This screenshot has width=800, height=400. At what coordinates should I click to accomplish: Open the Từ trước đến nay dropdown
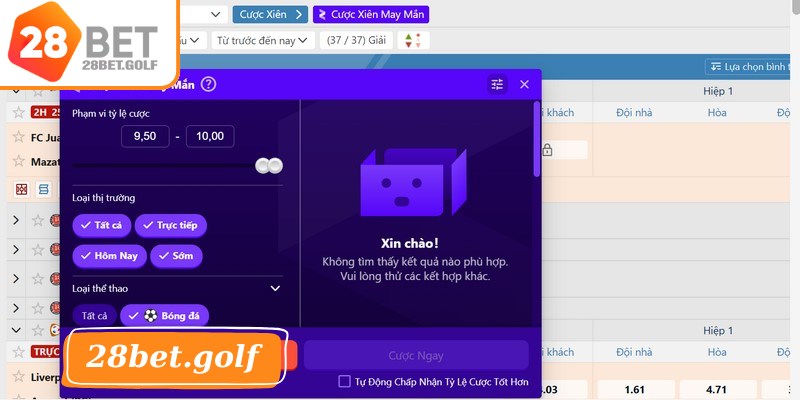262,40
